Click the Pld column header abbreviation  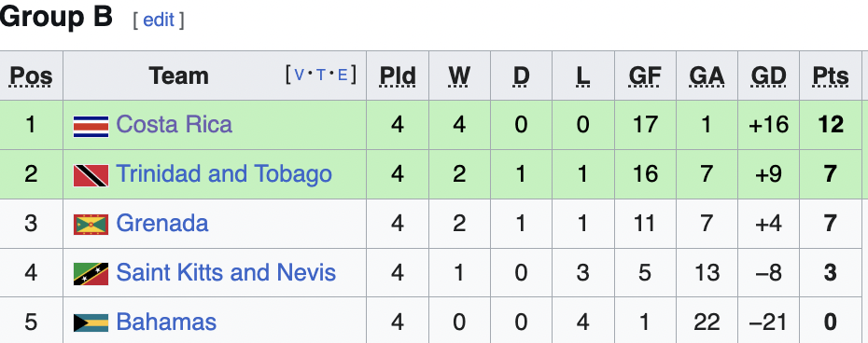point(398,76)
